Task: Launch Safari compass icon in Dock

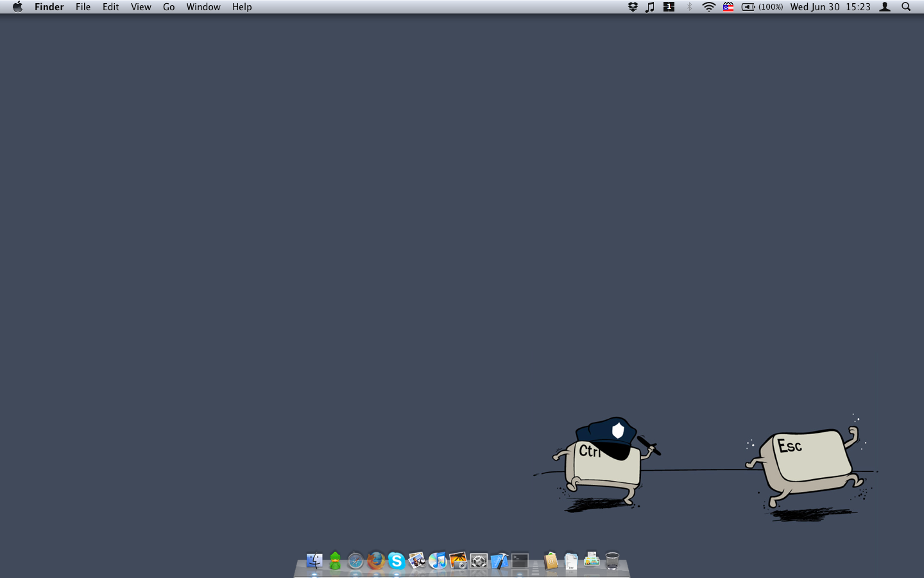Action: click(355, 561)
